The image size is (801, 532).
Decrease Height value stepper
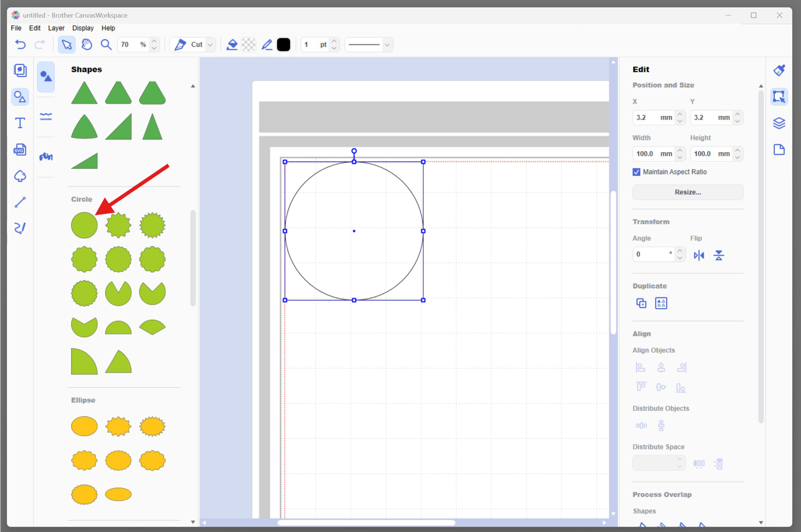737,157
